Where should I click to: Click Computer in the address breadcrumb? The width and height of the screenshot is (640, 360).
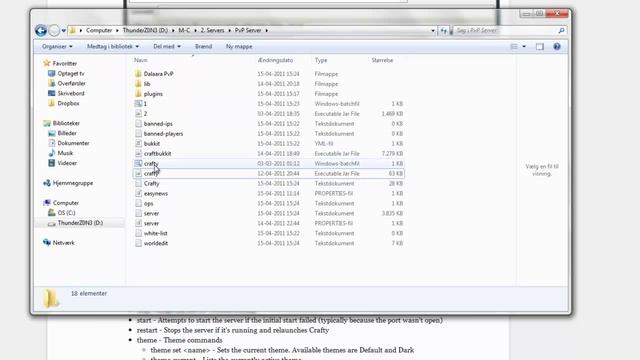click(99, 30)
